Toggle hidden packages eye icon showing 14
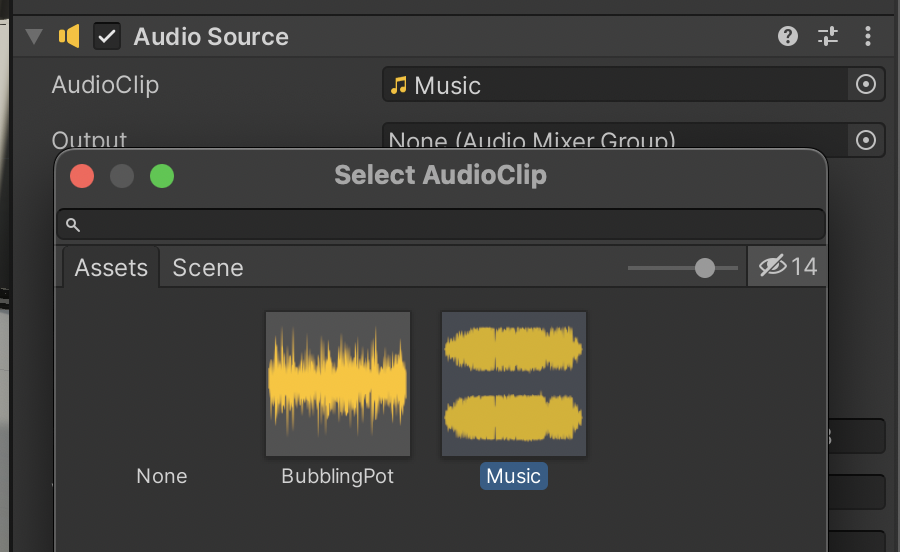 [788, 267]
